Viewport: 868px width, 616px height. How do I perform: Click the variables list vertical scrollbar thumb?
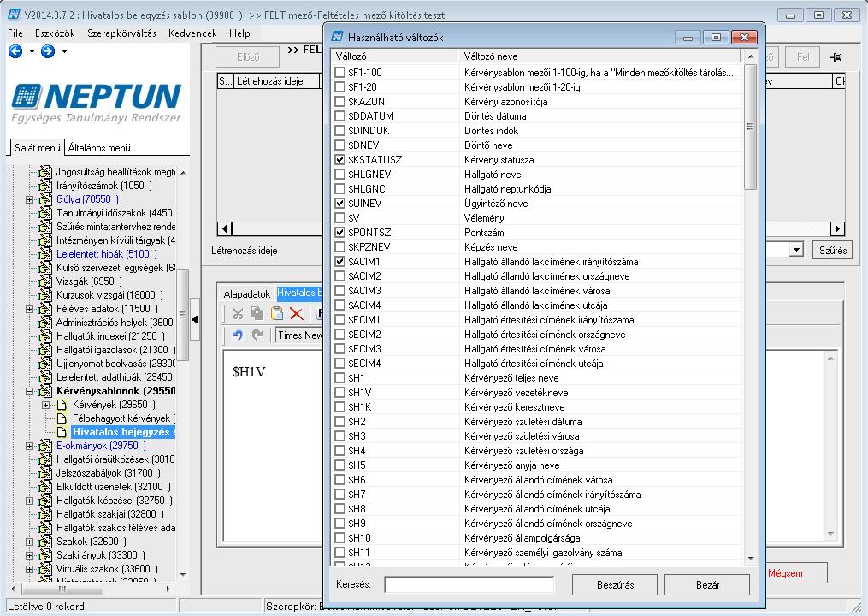[x=751, y=127]
